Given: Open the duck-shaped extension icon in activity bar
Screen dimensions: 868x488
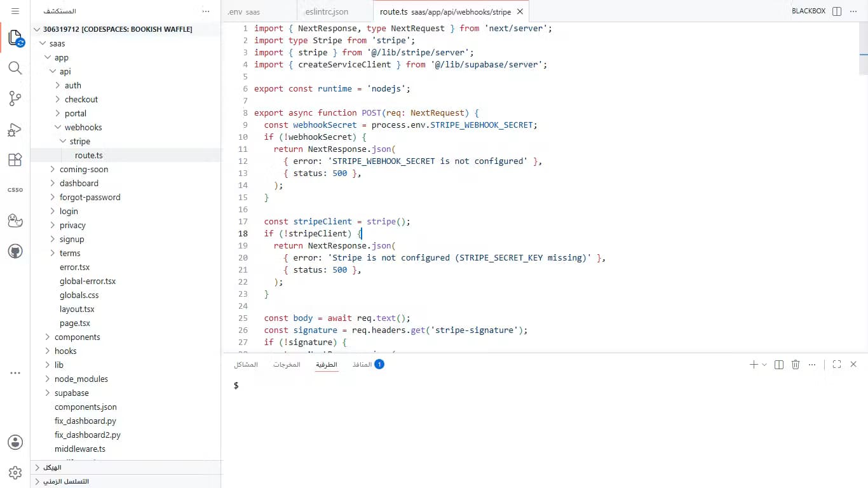Looking at the screenshot, I should (15, 220).
